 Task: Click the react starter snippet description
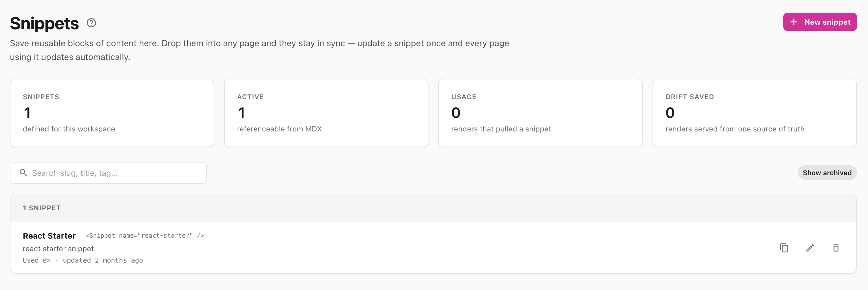(58, 248)
